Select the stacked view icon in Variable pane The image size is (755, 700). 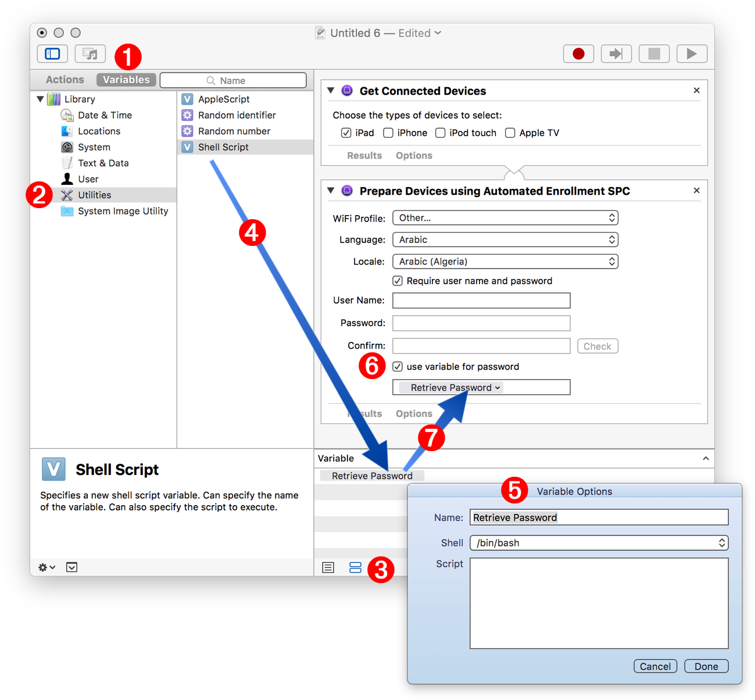[356, 567]
